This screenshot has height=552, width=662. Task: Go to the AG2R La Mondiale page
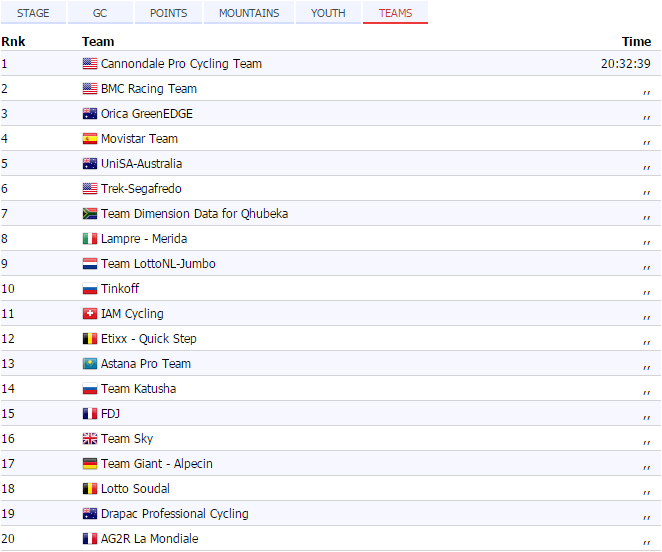pos(149,538)
